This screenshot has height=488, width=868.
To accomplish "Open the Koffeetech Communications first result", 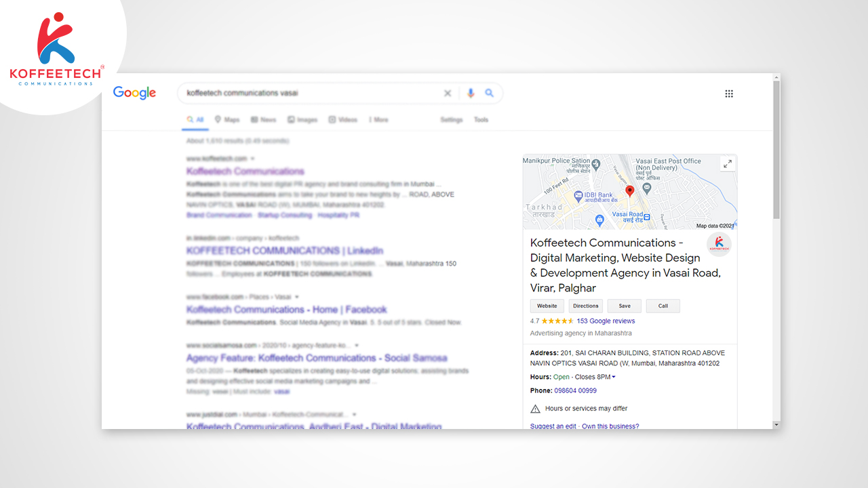I will (245, 171).
